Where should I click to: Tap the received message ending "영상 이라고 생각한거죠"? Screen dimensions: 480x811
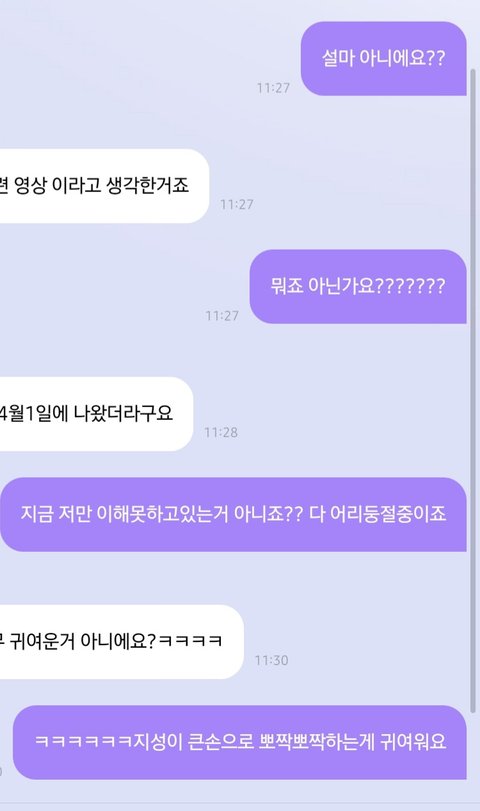click(104, 186)
